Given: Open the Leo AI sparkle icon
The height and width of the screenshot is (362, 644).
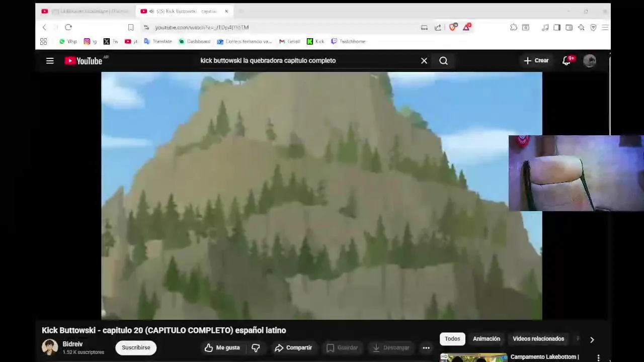Looking at the screenshot, I should 581,28.
